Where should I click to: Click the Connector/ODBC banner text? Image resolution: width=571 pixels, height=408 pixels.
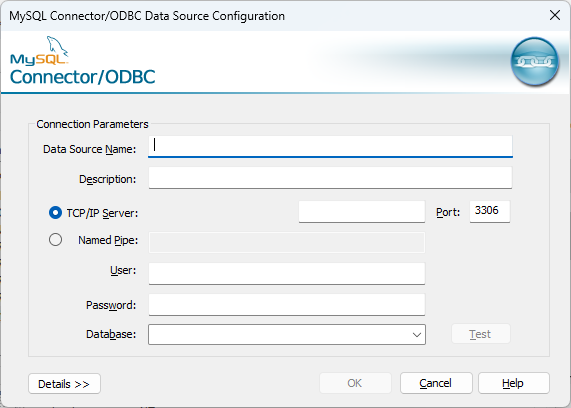[x=83, y=77]
